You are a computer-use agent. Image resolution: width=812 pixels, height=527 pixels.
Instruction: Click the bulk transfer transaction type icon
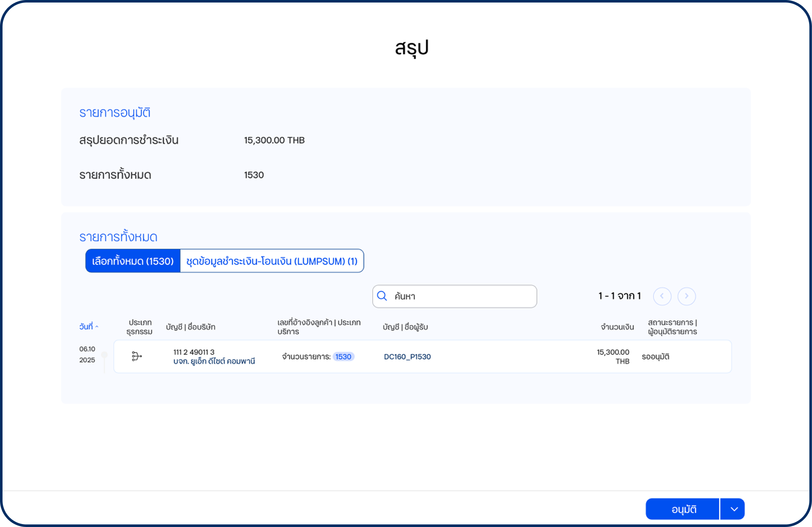(137, 356)
